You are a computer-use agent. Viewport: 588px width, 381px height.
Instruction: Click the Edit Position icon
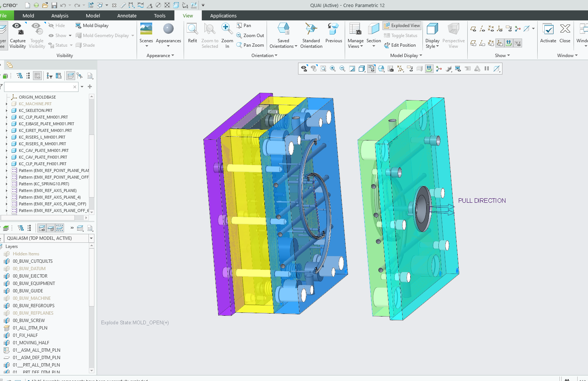pyautogui.click(x=400, y=45)
